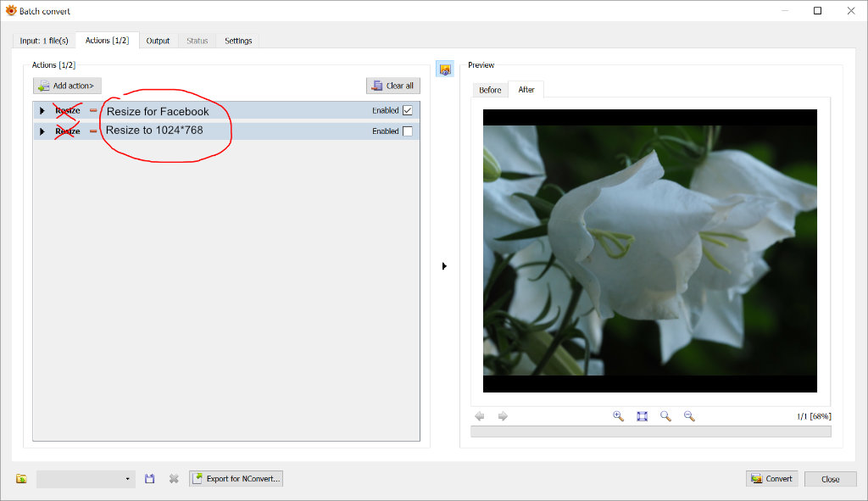Click the Close button
The width and height of the screenshot is (868, 501).
[x=831, y=479]
